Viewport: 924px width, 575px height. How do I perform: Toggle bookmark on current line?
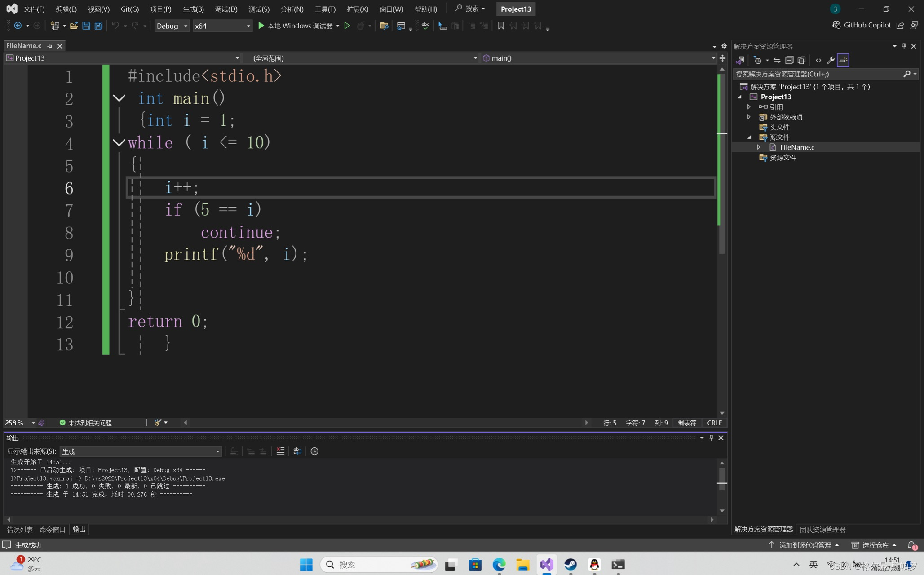coord(501,26)
